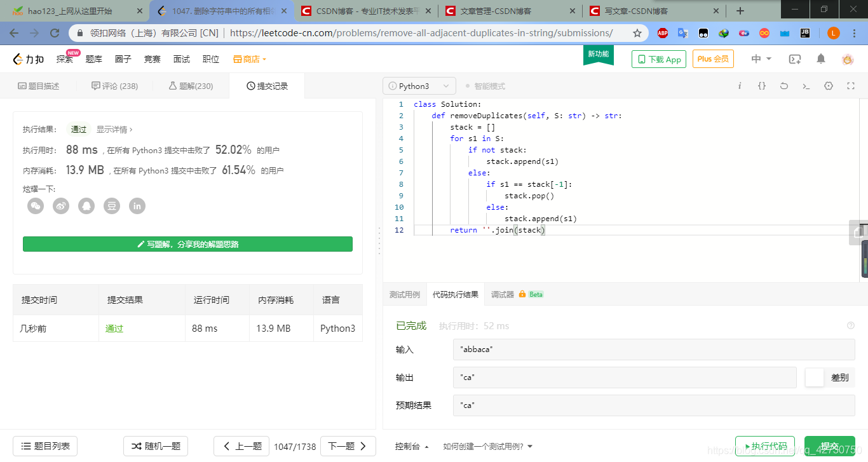
Task: Open the notifications bell
Action: (x=821, y=59)
